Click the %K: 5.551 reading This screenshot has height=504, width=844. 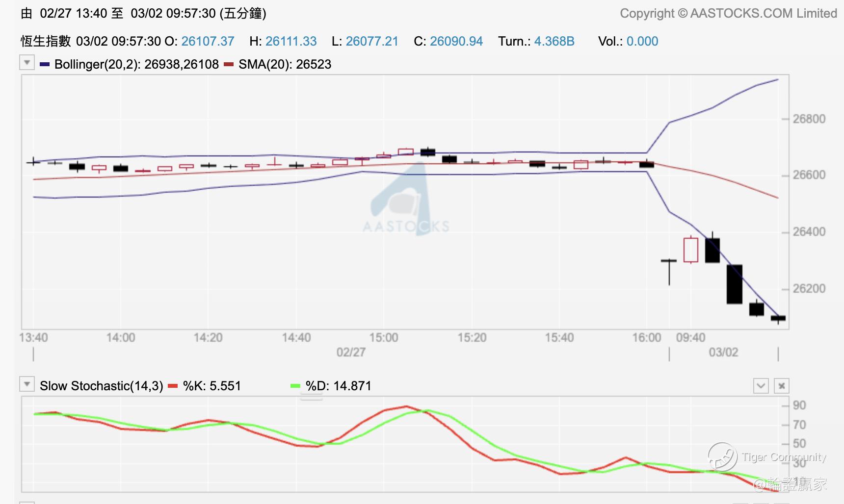pyautogui.click(x=212, y=386)
